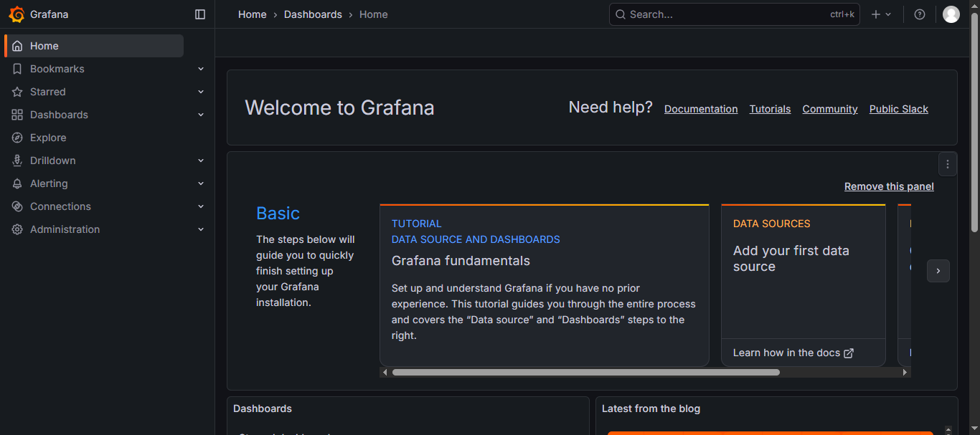980x435 pixels.
Task: Open Administration in the sidebar menu
Action: 65,229
